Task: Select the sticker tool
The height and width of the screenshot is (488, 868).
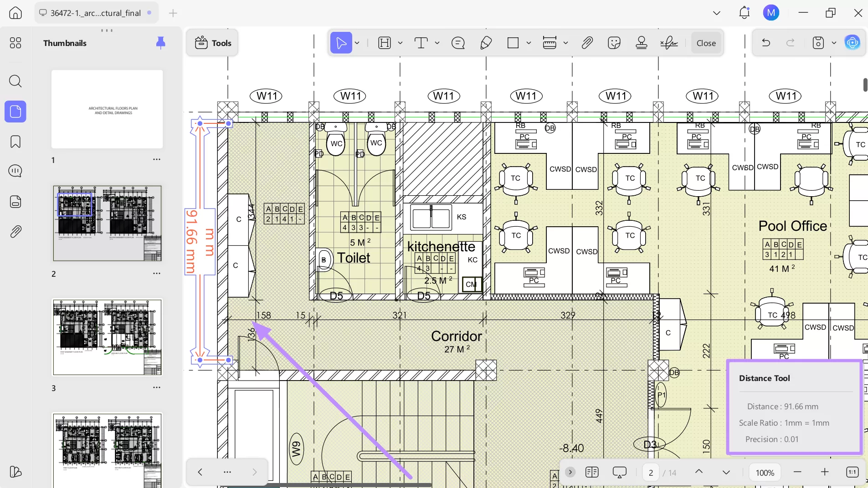Action: 614,43
